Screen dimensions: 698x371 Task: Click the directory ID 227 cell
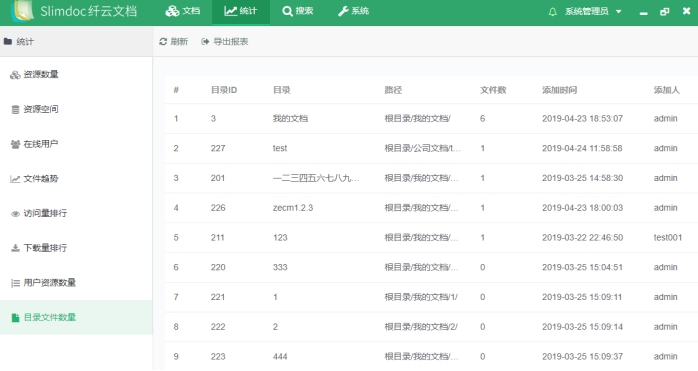[x=218, y=148]
